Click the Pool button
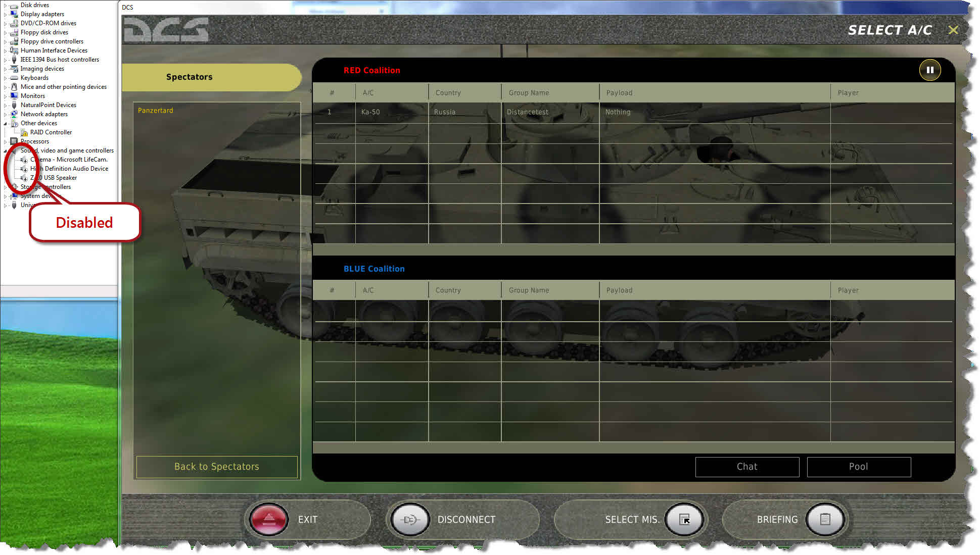Image resolution: width=980 pixels, height=555 pixels. [x=859, y=467]
